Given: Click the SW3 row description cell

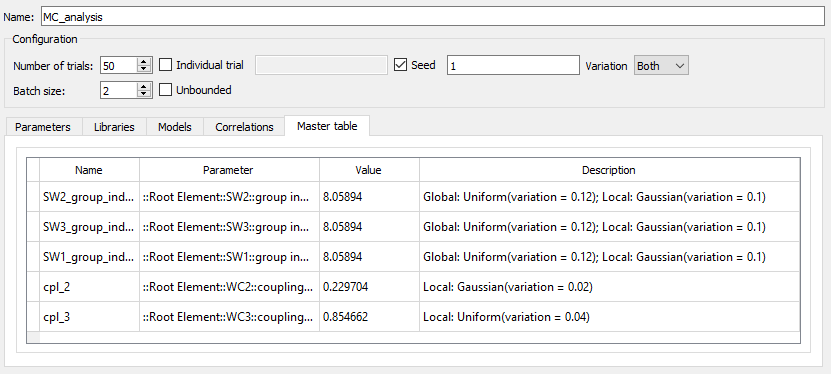Looking at the screenshot, I should [609, 227].
